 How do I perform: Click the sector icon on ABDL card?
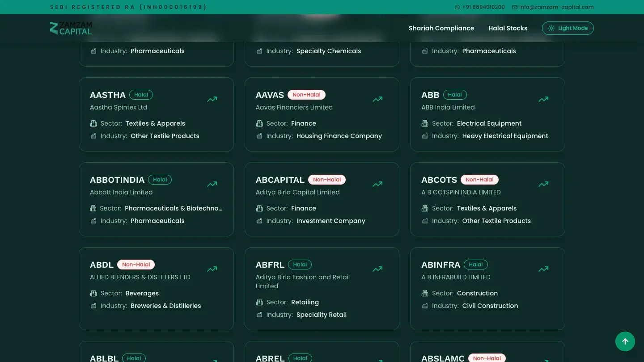93,293
